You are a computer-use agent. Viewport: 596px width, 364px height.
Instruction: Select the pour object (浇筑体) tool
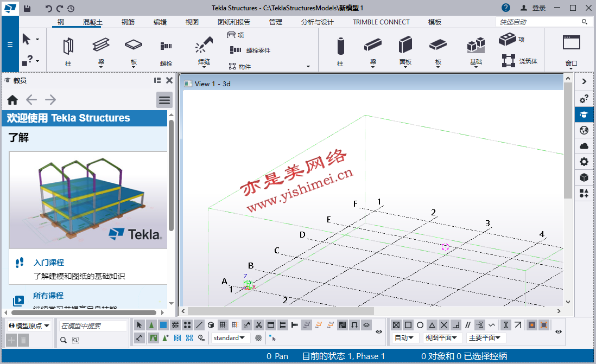(x=519, y=61)
